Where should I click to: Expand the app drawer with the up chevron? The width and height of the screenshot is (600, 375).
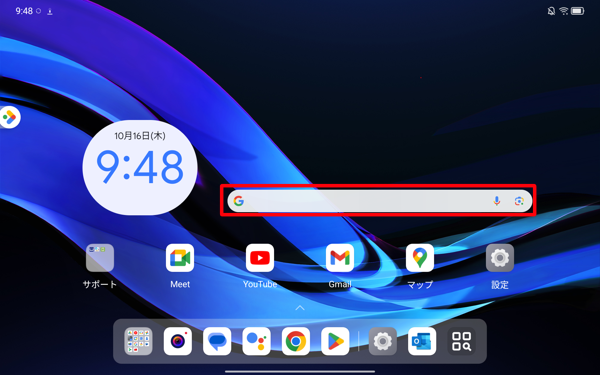tap(300, 308)
